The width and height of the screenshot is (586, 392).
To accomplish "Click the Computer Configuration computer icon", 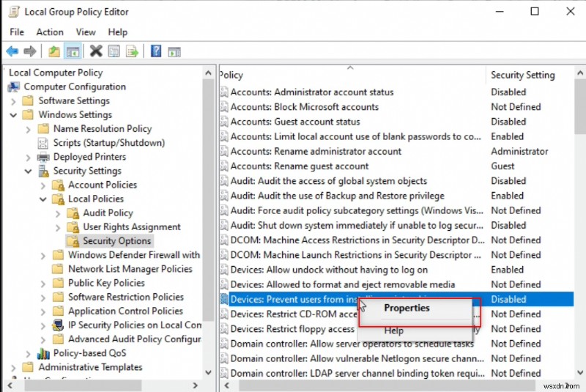I will tap(14, 87).
